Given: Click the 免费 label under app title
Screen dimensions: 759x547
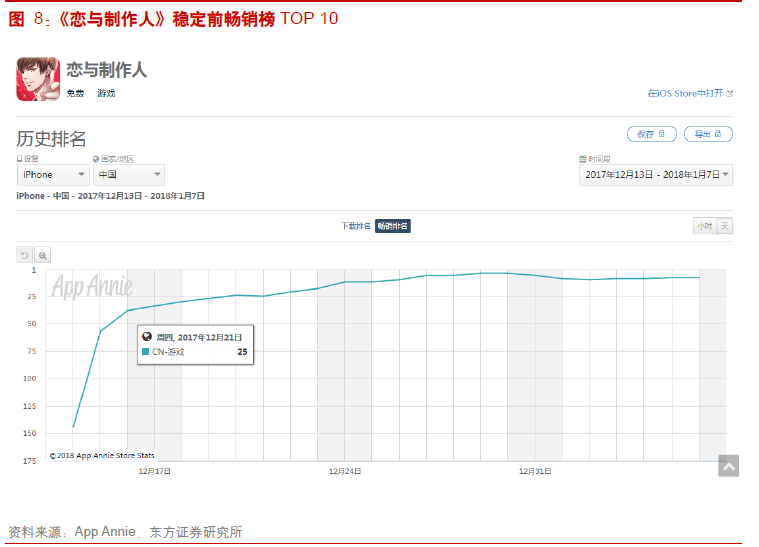Looking at the screenshot, I should pos(75,93).
